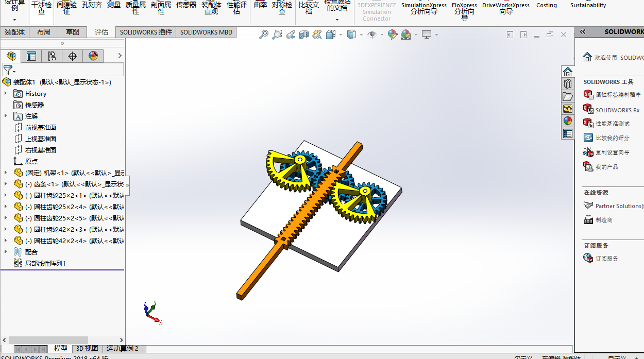Screen dimensions: 644x359
Task: Click the Edit Appearance icon
Action: [x=393, y=35]
